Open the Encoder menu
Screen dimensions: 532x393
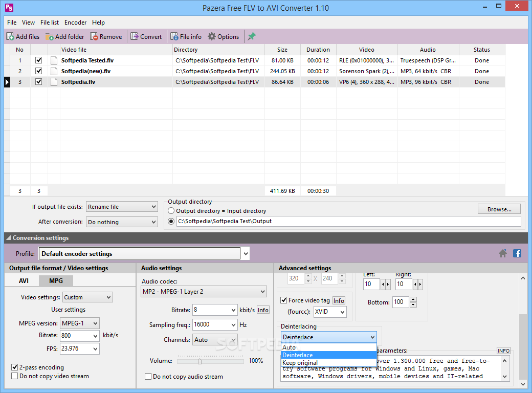pyautogui.click(x=75, y=23)
